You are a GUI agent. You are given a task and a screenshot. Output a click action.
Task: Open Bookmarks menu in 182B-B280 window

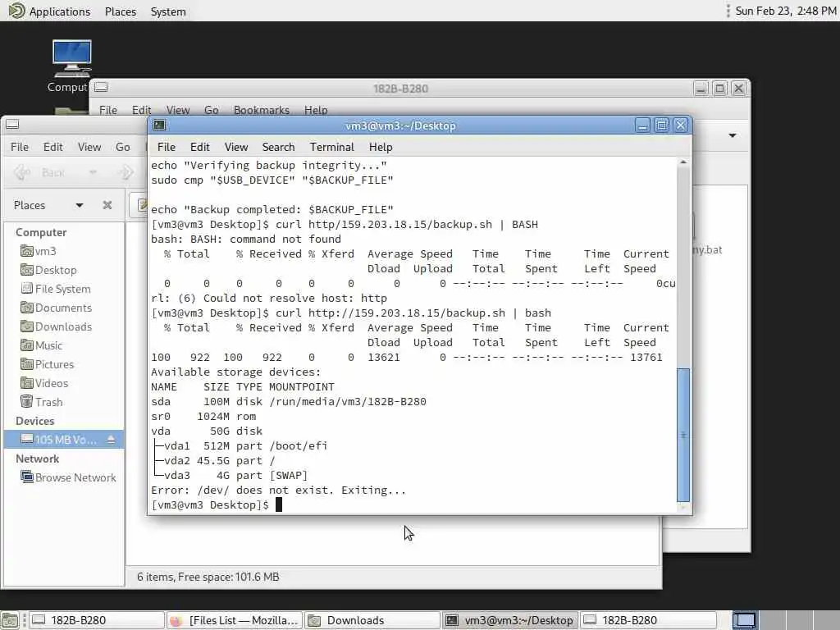tap(262, 110)
